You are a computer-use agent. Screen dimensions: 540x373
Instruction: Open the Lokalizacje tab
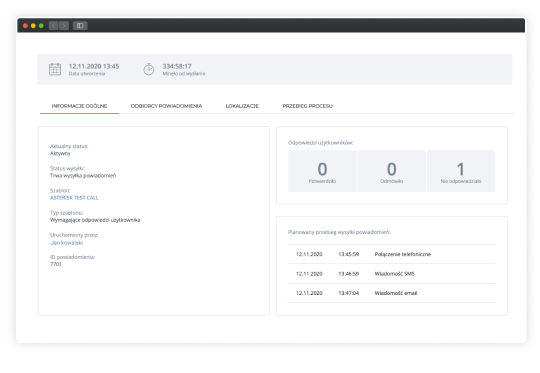pyautogui.click(x=242, y=106)
